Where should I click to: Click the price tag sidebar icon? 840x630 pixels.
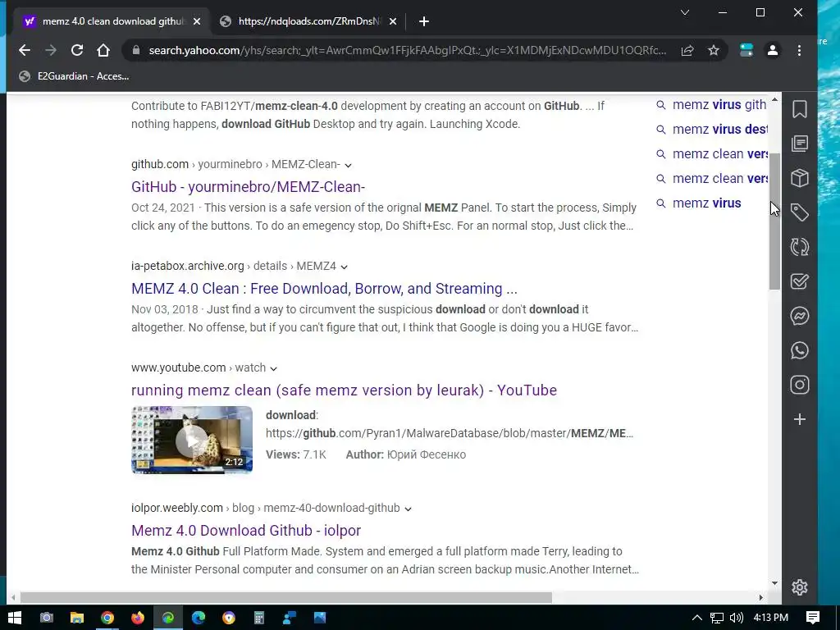click(x=799, y=212)
